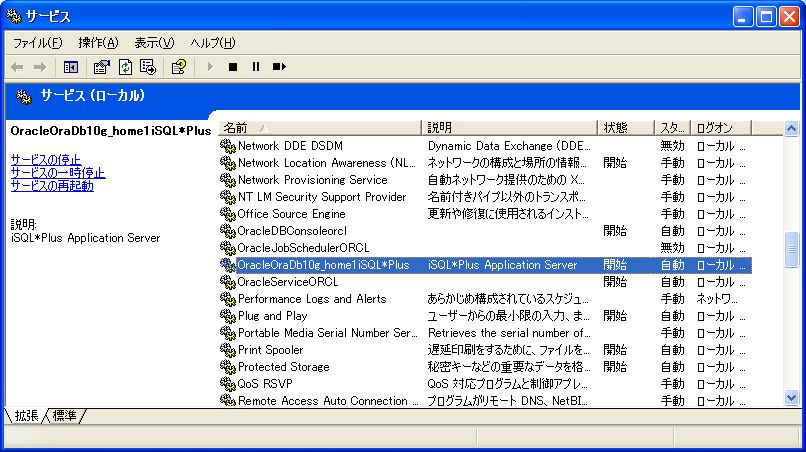
Task: Switch to the 標準 tab
Action: click(64, 415)
